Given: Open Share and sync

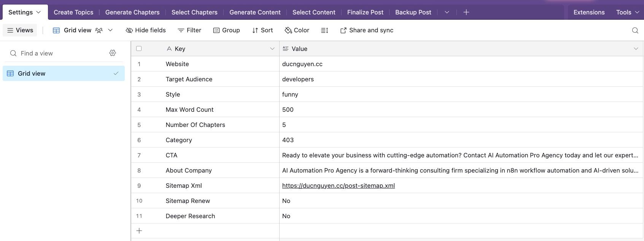Looking at the screenshot, I should 367,30.
